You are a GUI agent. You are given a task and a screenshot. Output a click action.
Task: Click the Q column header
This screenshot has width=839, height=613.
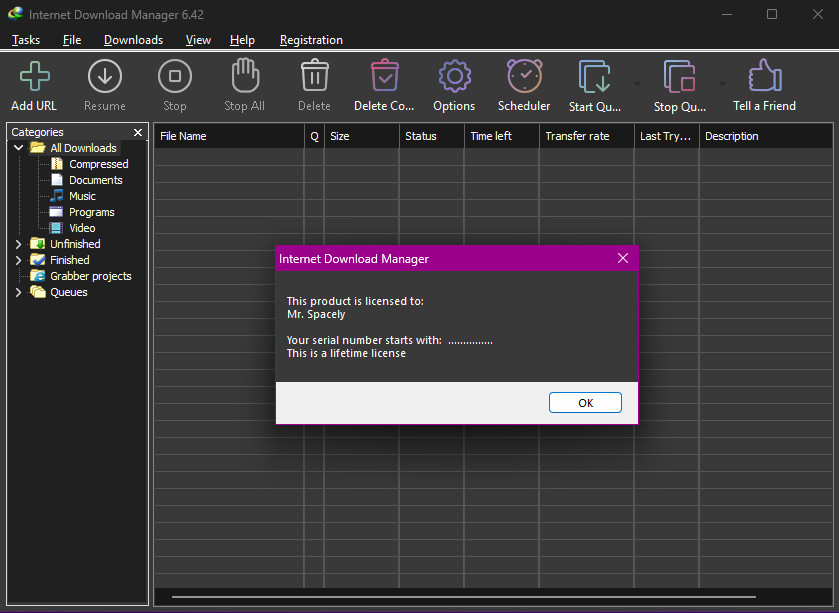[314, 136]
